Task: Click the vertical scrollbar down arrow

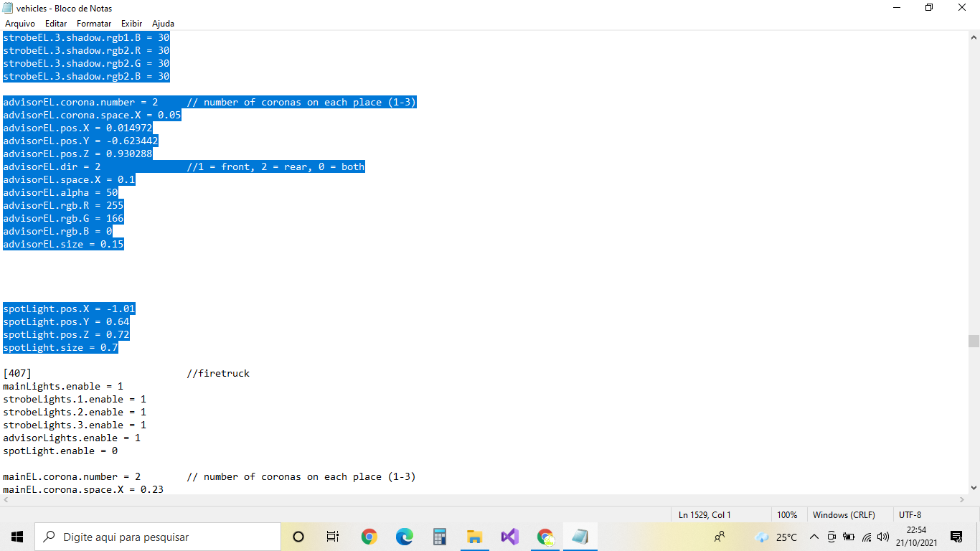Action: [974, 488]
